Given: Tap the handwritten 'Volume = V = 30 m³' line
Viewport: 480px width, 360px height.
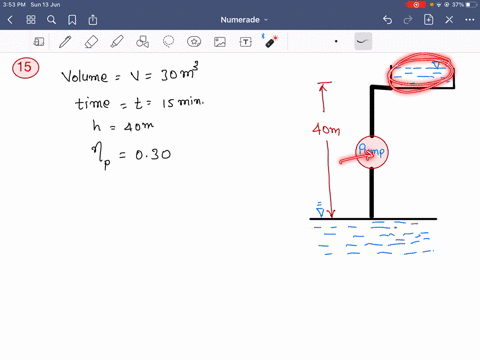Looking at the screenshot, I should (x=130, y=73).
